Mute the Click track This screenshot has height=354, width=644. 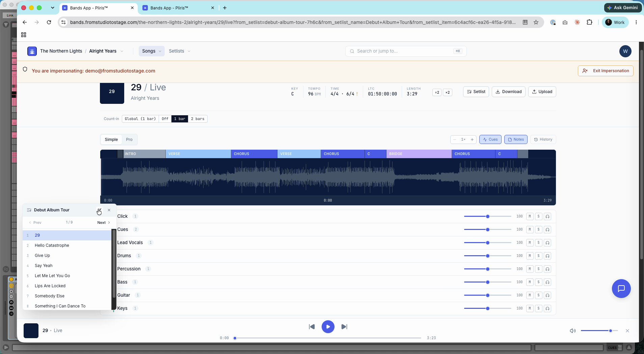(x=530, y=216)
